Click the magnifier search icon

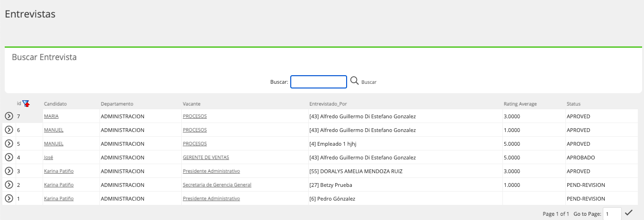354,81
